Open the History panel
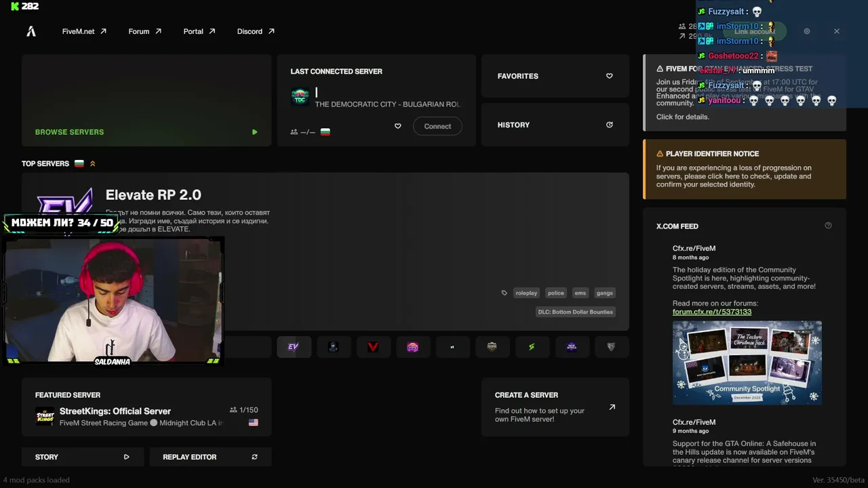The width and height of the screenshot is (868, 488). 555,125
